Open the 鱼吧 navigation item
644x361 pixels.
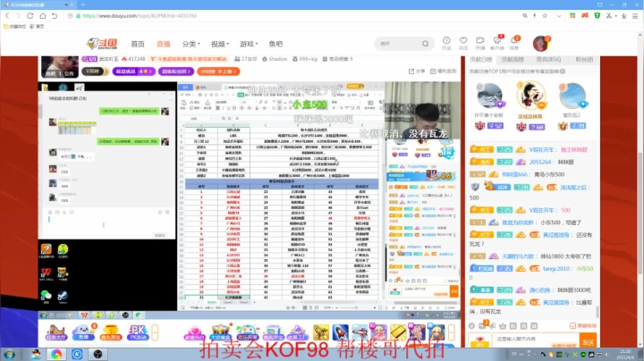(x=275, y=44)
